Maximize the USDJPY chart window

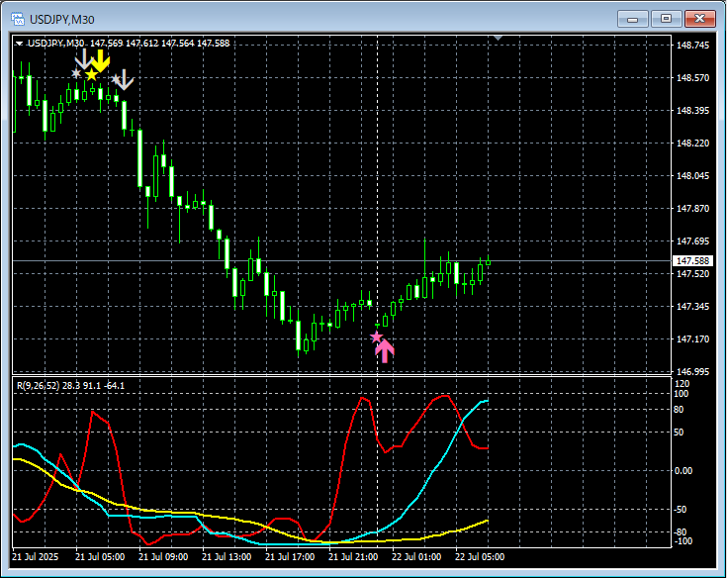[666, 19]
